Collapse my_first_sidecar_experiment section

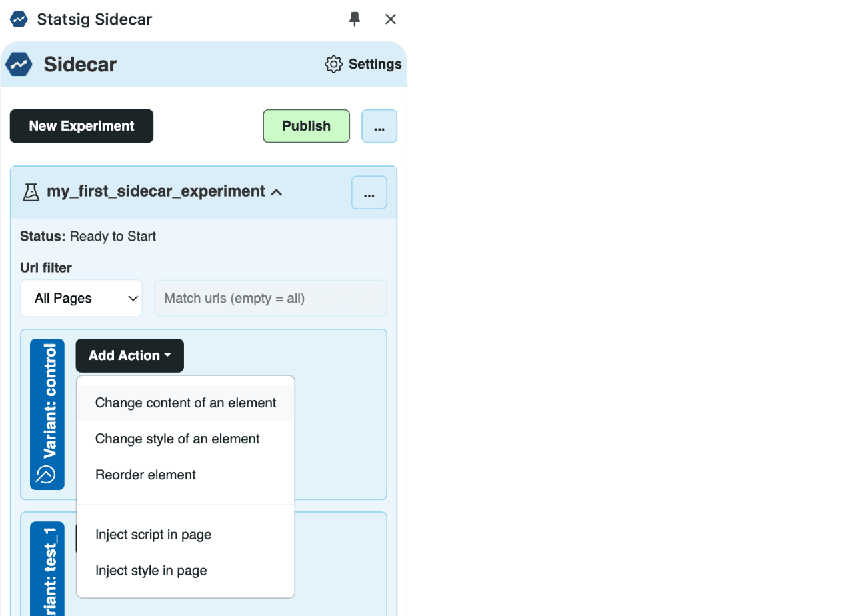[x=277, y=192]
